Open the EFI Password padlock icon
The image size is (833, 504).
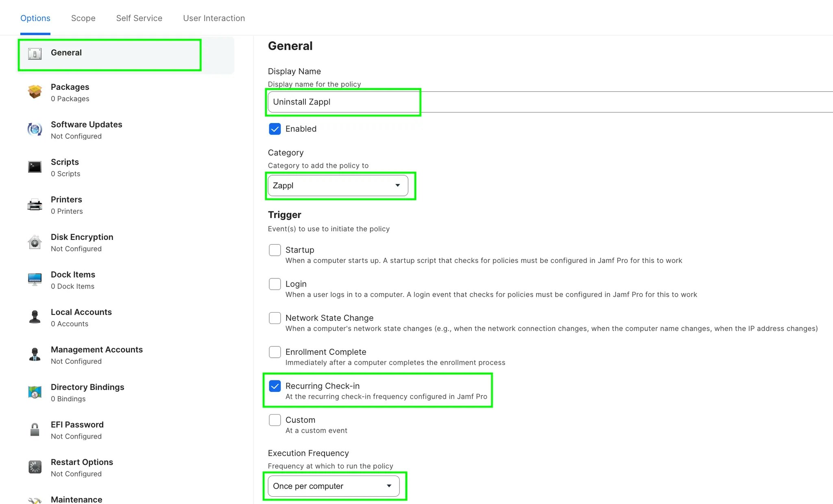(x=35, y=430)
